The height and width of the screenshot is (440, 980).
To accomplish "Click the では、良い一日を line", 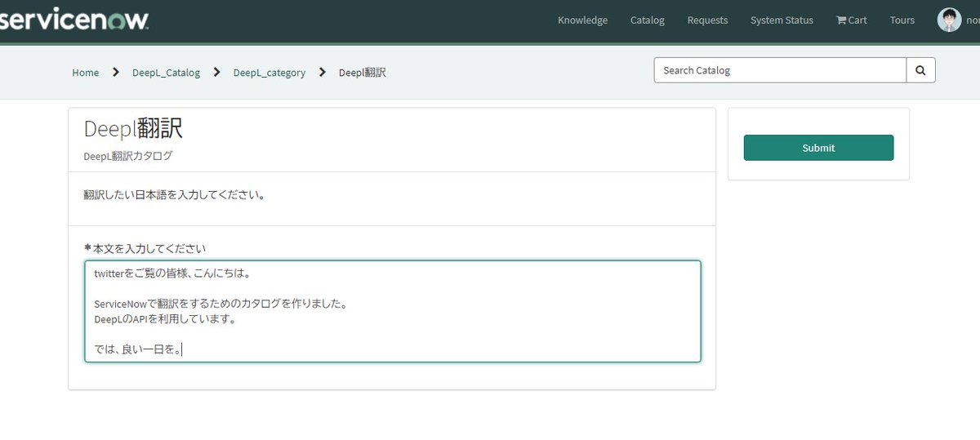I will coord(138,350).
